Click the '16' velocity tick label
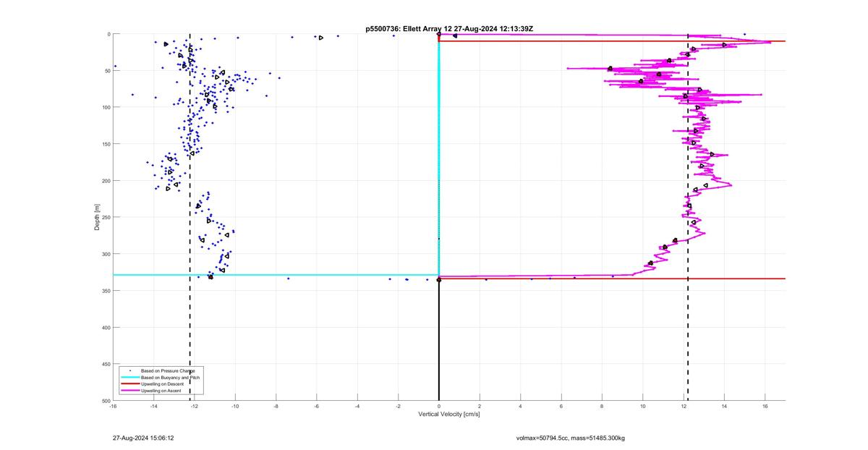 pos(765,407)
